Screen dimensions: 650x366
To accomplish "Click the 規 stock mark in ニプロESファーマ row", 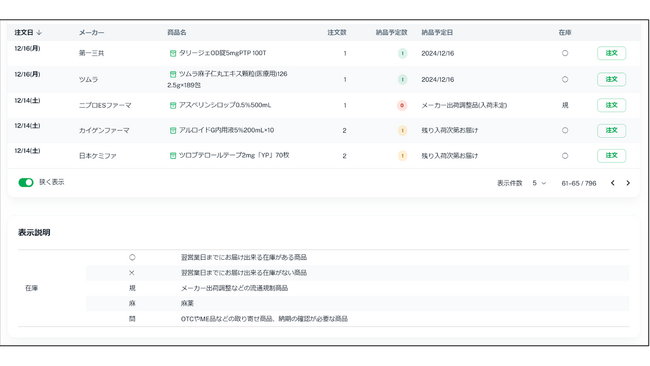I will point(565,105).
